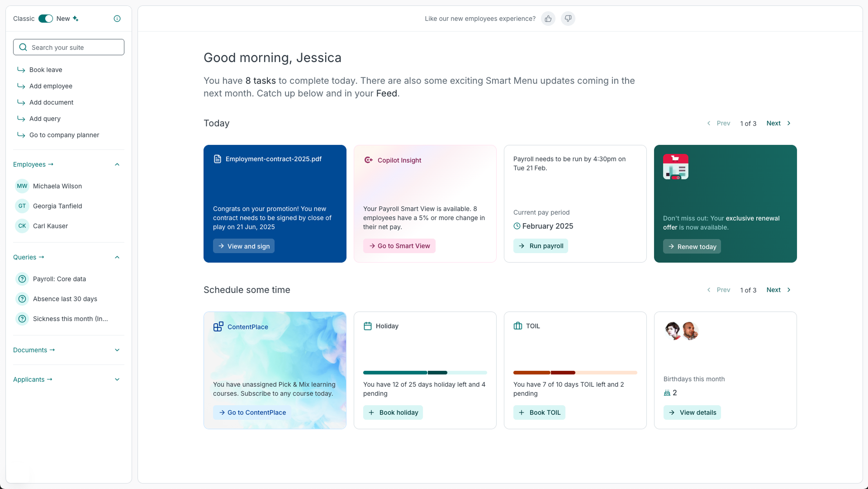The height and width of the screenshot is (489, 868).
Task: Click the Copilot Insight sparkle icon
Action: 368,160
